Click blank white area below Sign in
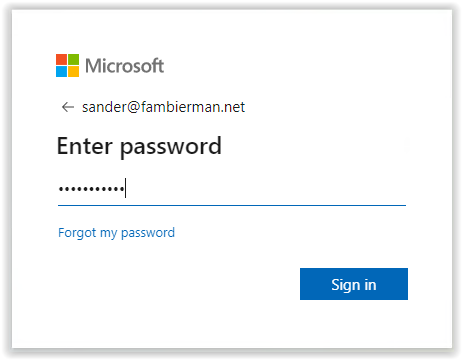462x360 pixels. click(x=354, y=323)
